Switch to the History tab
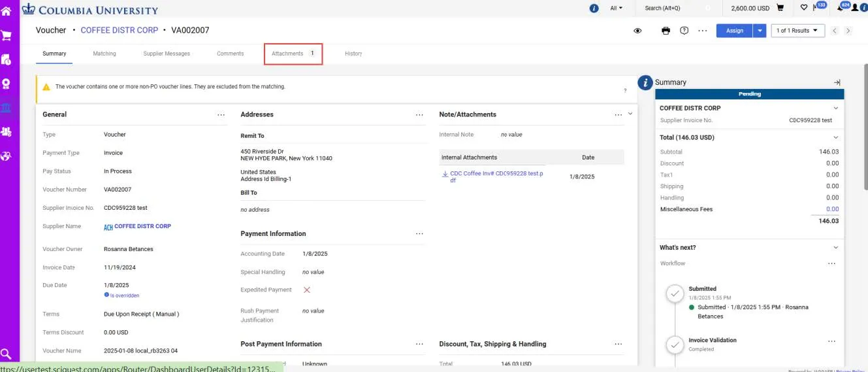The width and height of the screenshot is (868, 372). click(353, 54)
